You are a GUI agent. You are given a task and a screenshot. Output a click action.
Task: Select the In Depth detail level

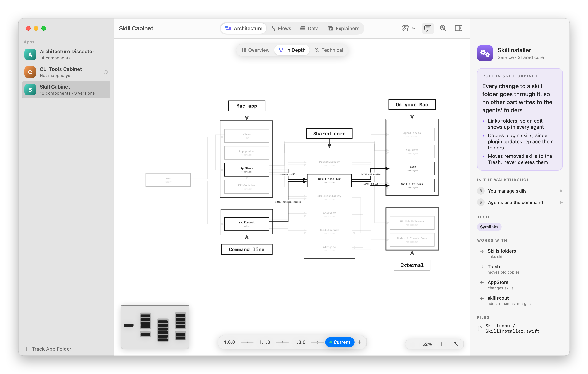point(292,50)
